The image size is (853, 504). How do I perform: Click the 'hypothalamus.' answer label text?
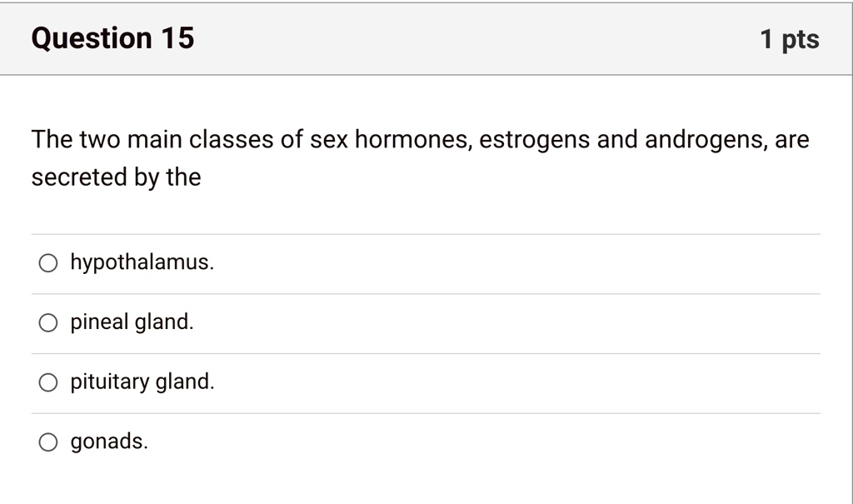(142, 263)
